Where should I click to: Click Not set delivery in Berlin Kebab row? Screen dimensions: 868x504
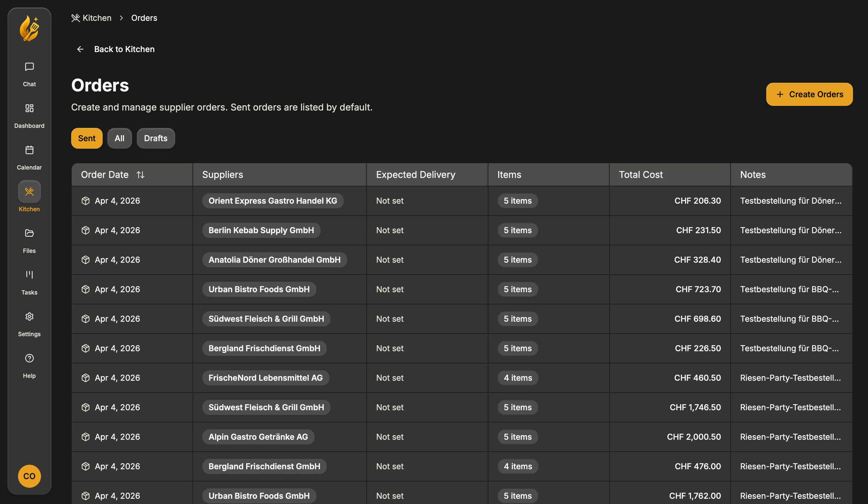pos(389,230)
